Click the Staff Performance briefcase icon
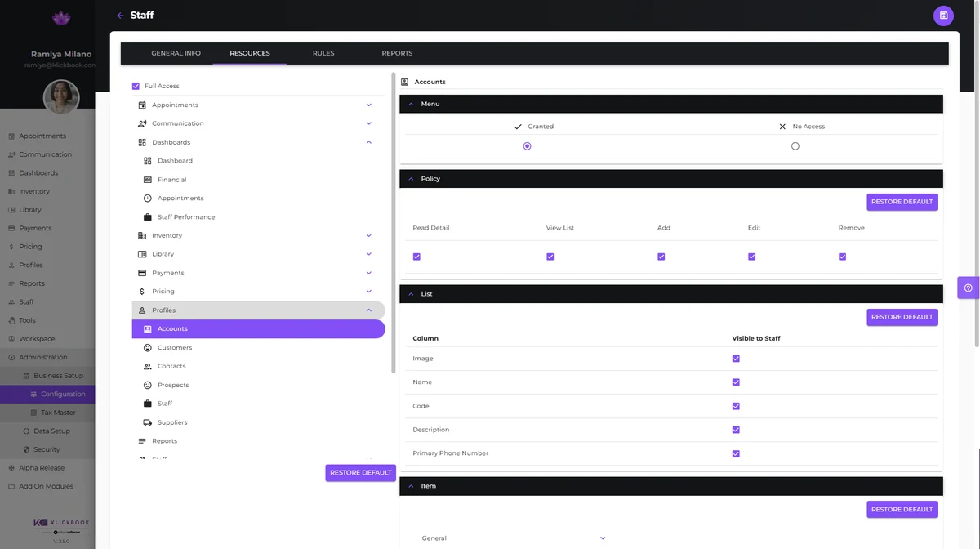This screenshot has height=549, width=980. click(x=148, y=217)
